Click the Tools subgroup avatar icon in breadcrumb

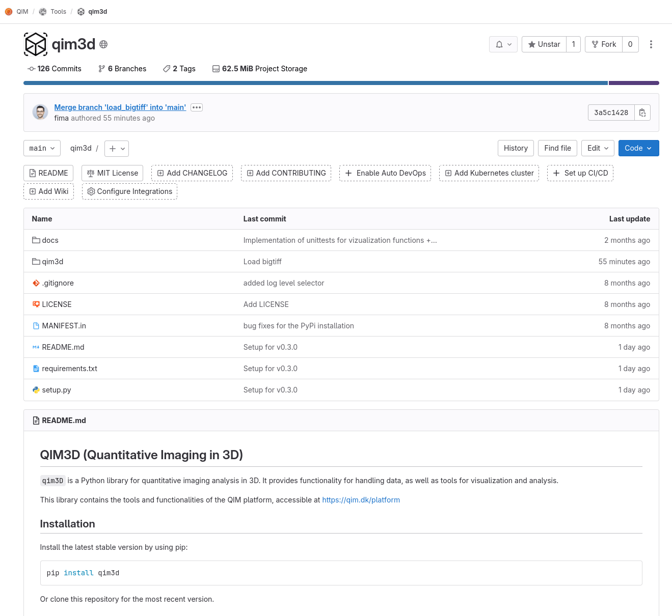43,12
